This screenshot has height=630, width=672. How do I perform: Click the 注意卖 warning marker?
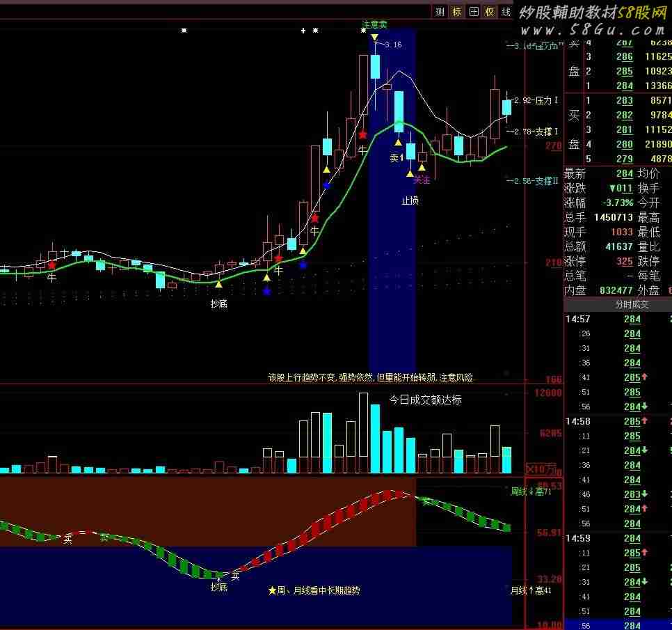[375, 24]
